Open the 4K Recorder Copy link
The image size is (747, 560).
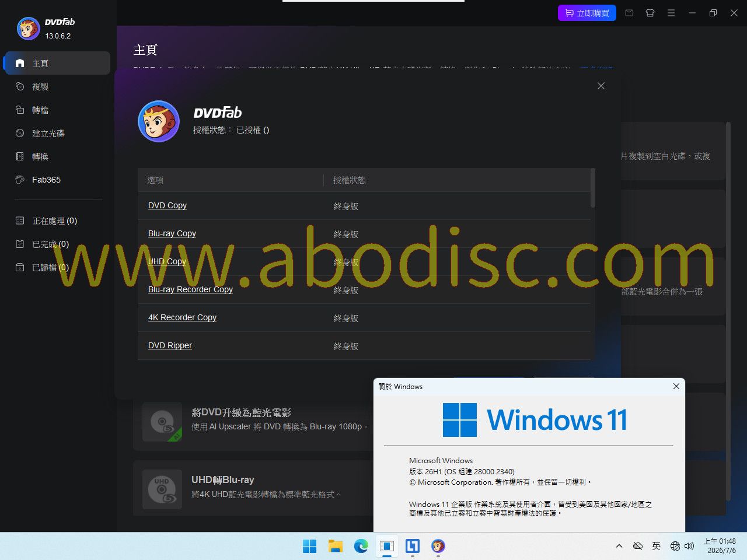pyautogui.click(x=182, y=317)
